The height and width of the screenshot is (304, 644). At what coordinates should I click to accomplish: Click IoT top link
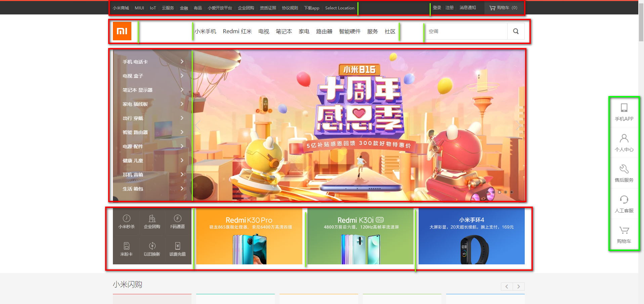point(153,8)
